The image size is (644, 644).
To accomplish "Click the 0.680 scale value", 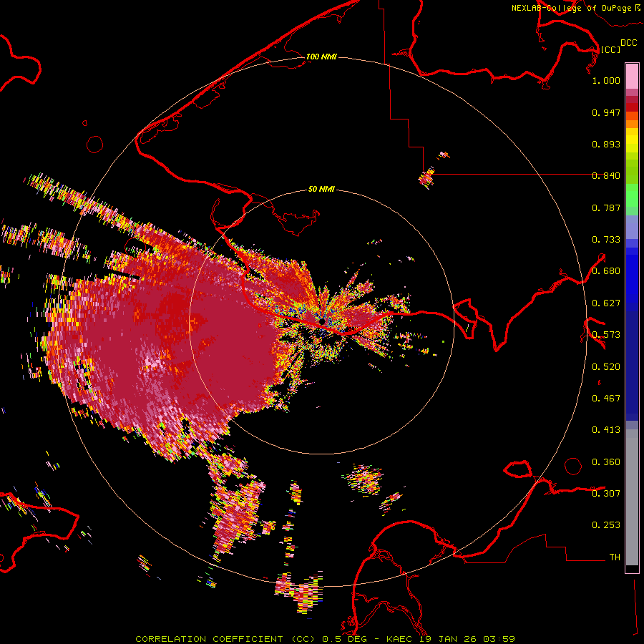I will 606,271.
